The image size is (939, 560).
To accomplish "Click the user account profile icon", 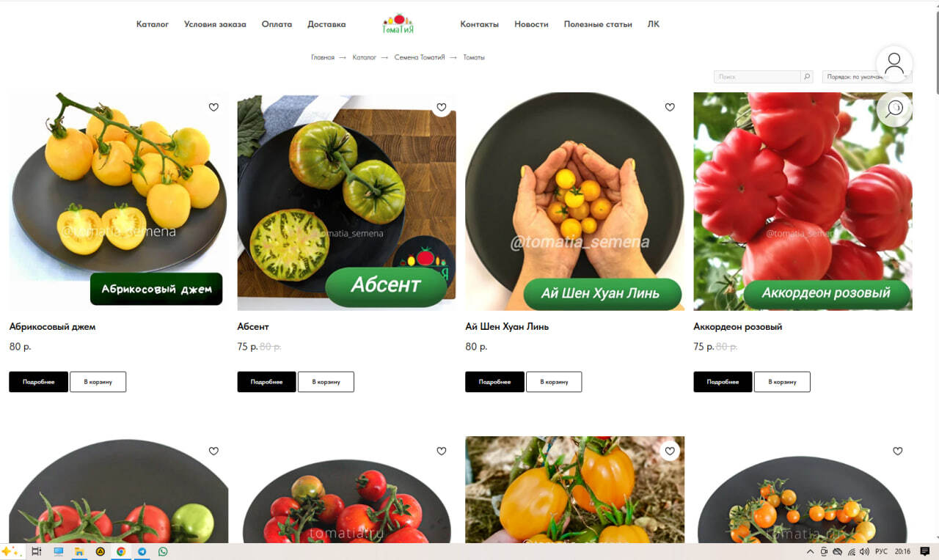I will point(894,64).
